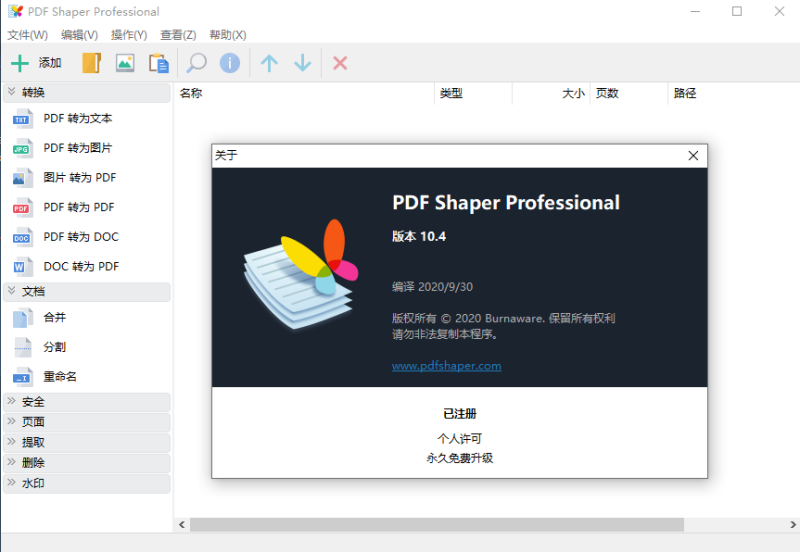
Task: Click the yellow folder add icon
Action: click(91, 63)
